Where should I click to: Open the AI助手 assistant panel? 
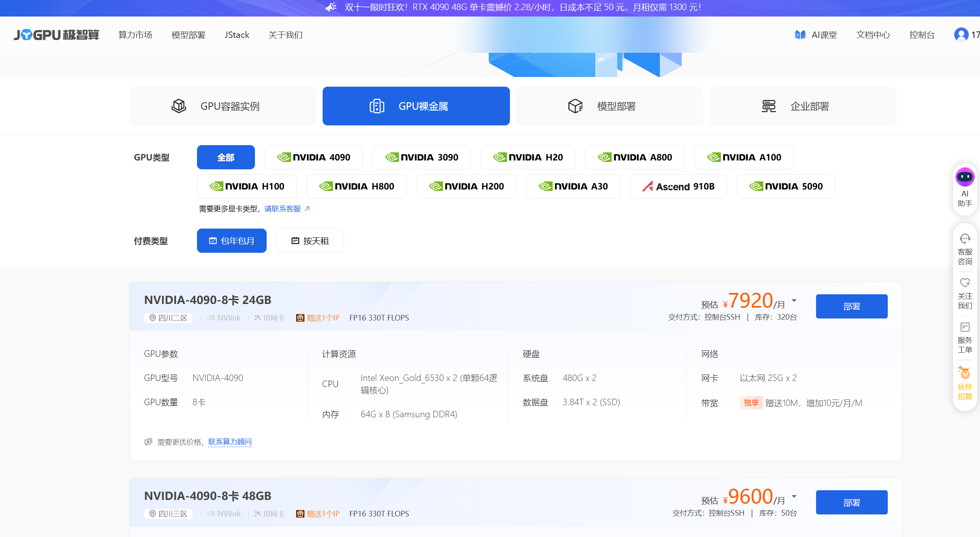coord(965,187)
